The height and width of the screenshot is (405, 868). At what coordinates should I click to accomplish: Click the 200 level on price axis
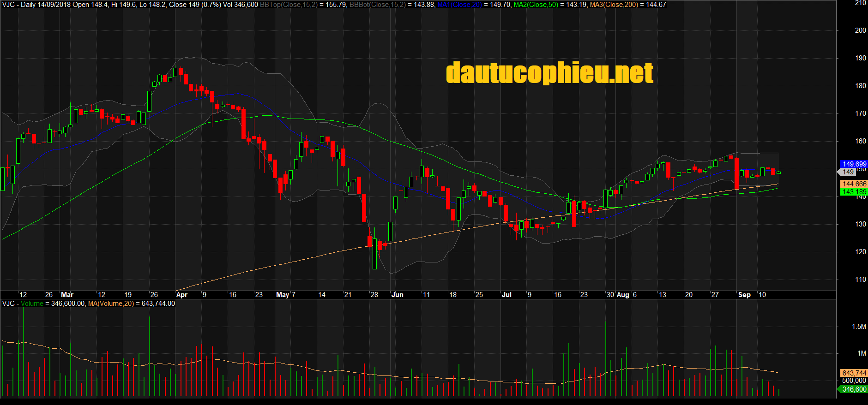point(860,30)
